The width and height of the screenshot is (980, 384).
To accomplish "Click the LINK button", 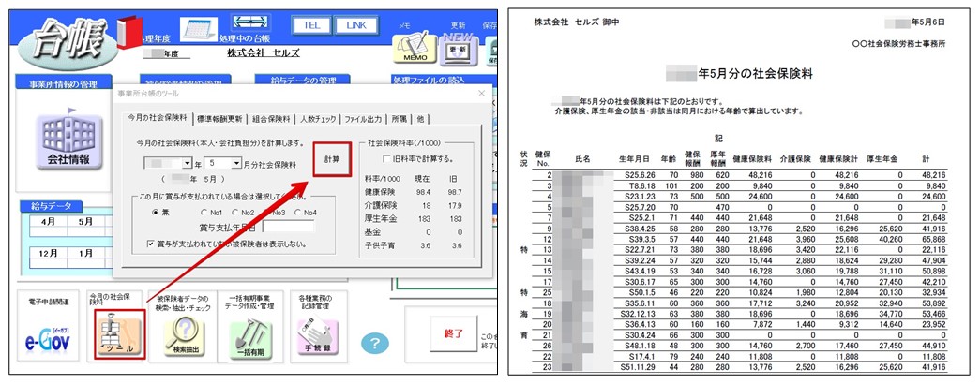I will pyautogui.click(x=355, y=25).
